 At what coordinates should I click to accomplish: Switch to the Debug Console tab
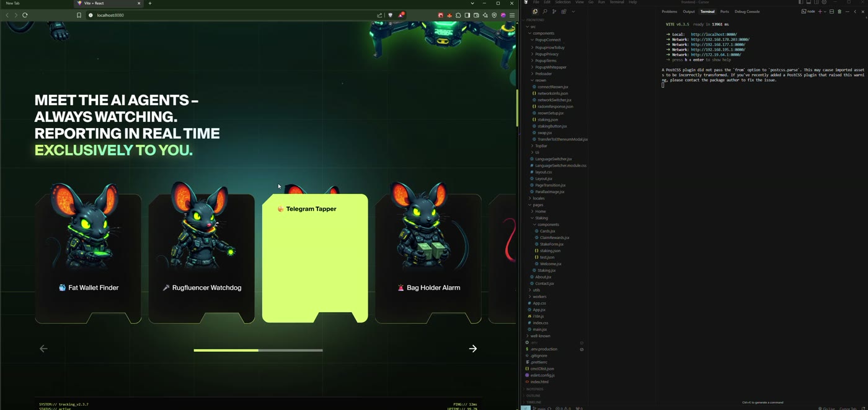(747, 11)
